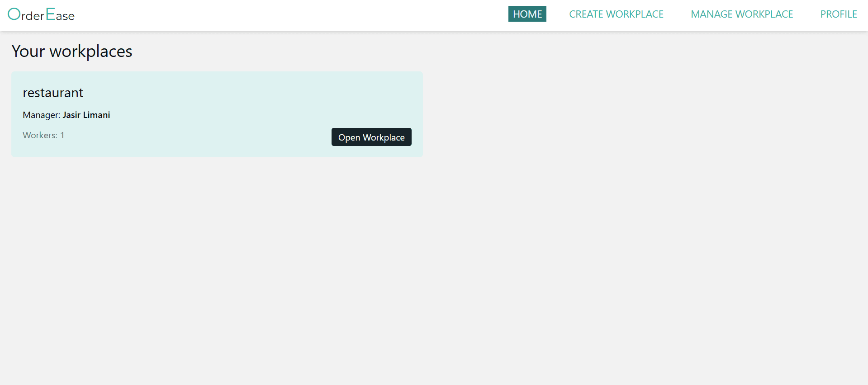Click the Open Workplace button
This screenshot has width=868, height=385.
pyautogui.click(x=371, y=137)
